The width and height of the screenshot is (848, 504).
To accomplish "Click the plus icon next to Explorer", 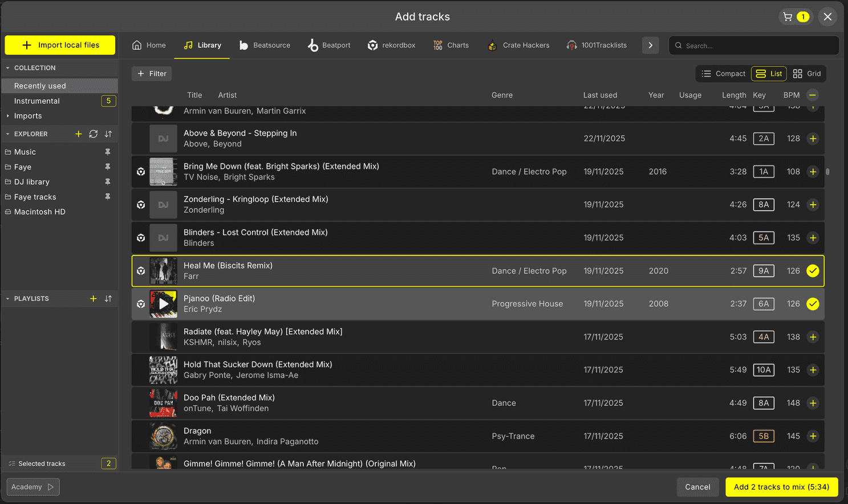I will click(x=79, y=134).
